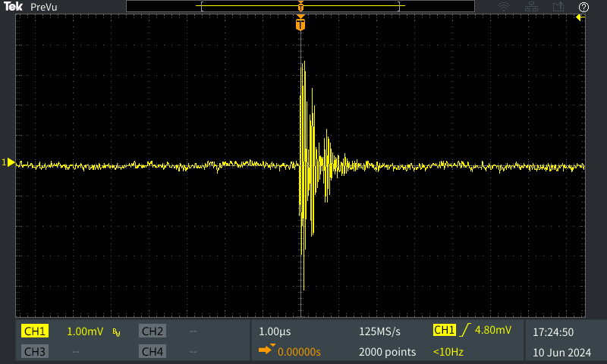Enable channel CH2
This screenshot has width=607, height=364.
point(152,331)
